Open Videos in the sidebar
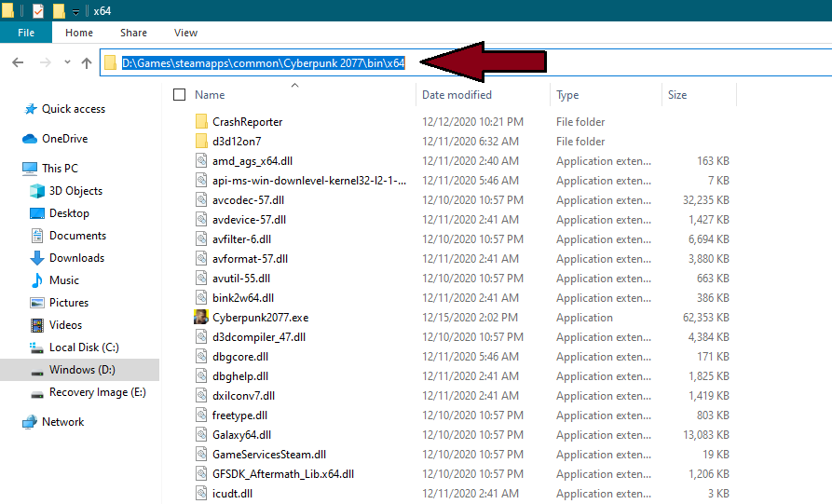The width and height of the screenshot is (832, 504). (65, 324)
